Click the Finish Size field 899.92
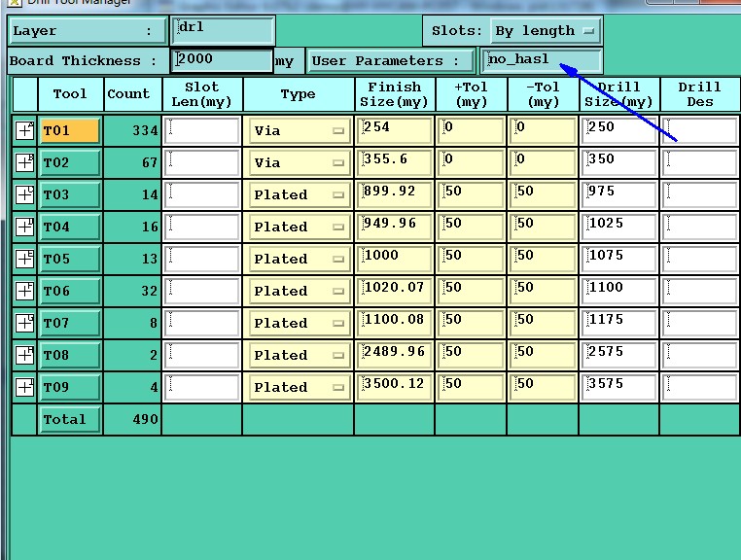 coord(394,194)
